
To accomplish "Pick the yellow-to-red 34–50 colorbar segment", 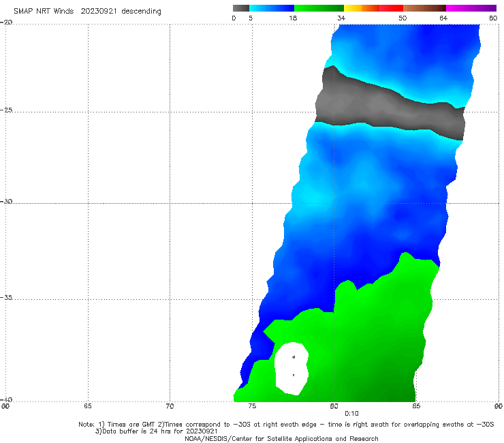I will (x=373, y=8).
